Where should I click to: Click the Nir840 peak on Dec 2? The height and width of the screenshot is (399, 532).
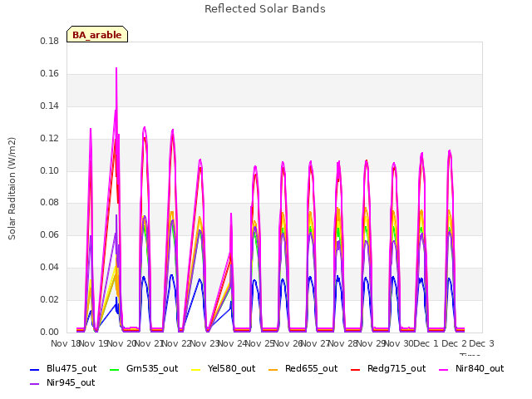[450, 151]
